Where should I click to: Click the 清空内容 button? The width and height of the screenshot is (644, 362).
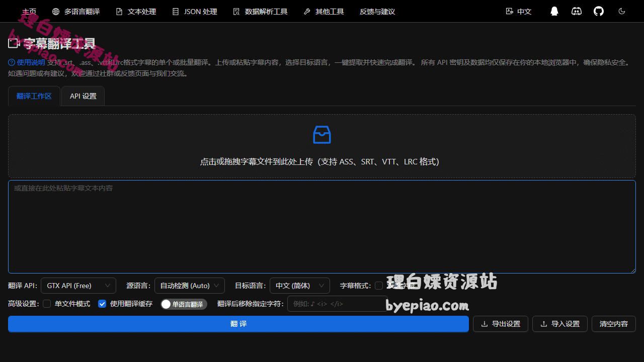click(613, 324)
